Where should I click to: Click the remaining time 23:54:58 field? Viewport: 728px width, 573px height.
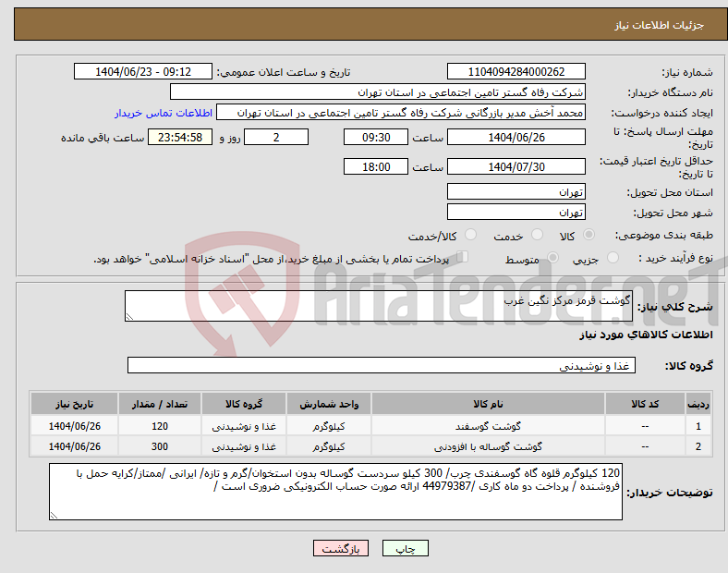pos(180,137)
